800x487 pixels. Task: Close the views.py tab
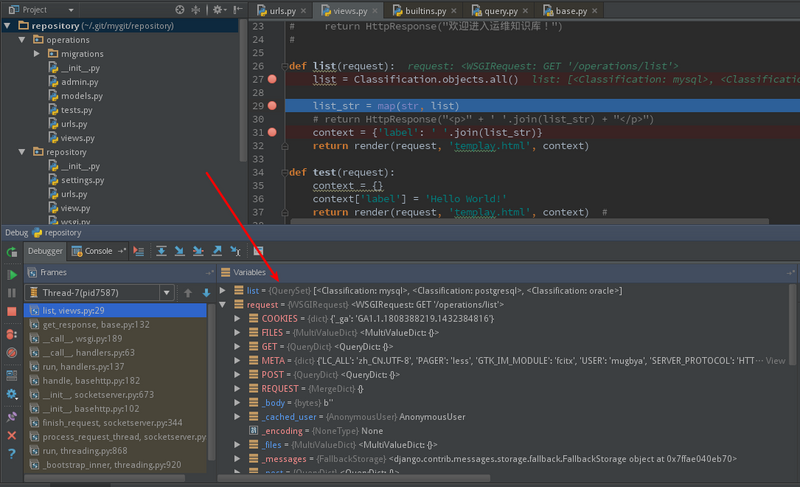375,11
